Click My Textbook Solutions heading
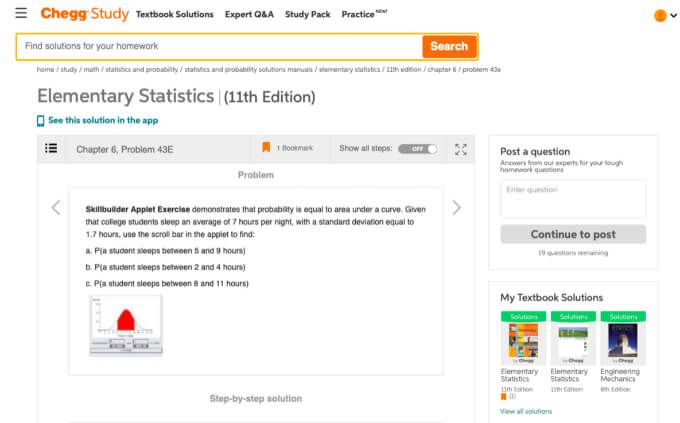 pyautogui.click(x=552, y=298)
